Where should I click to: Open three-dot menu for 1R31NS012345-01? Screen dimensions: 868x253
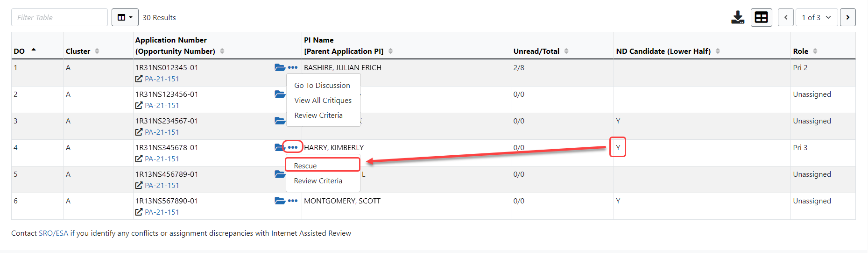click(293, 67)
